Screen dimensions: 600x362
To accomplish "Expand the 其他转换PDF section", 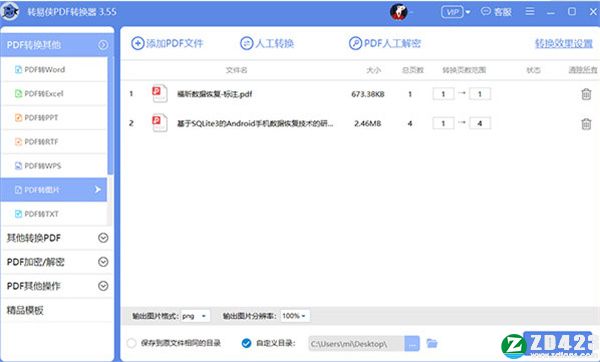I will click(103, 238).
